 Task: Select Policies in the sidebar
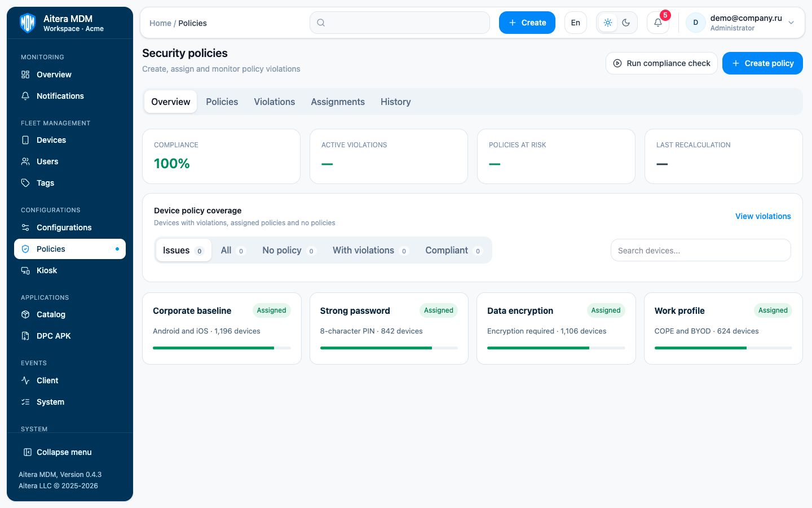(x=70, y=249)
